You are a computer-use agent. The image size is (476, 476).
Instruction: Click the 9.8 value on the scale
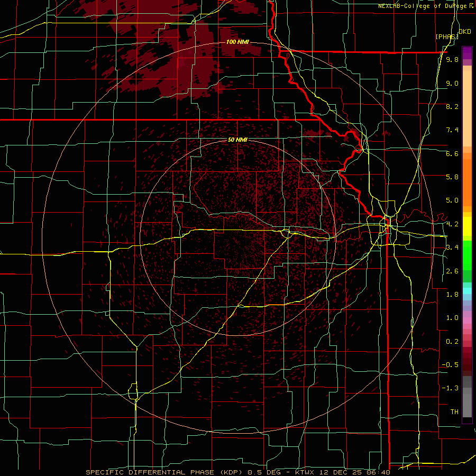coord(452,59)
